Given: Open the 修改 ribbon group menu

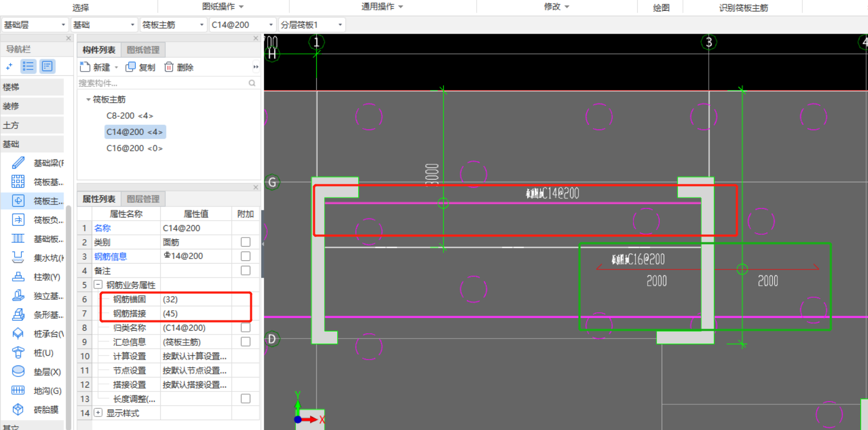Looking at the screenshot, I should (557, 7).
